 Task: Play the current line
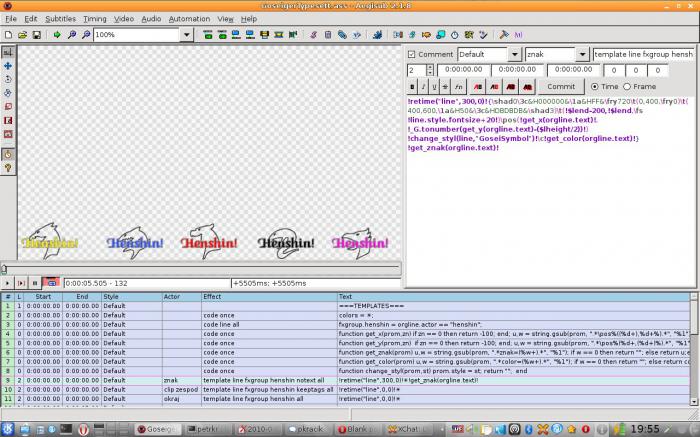21,283
